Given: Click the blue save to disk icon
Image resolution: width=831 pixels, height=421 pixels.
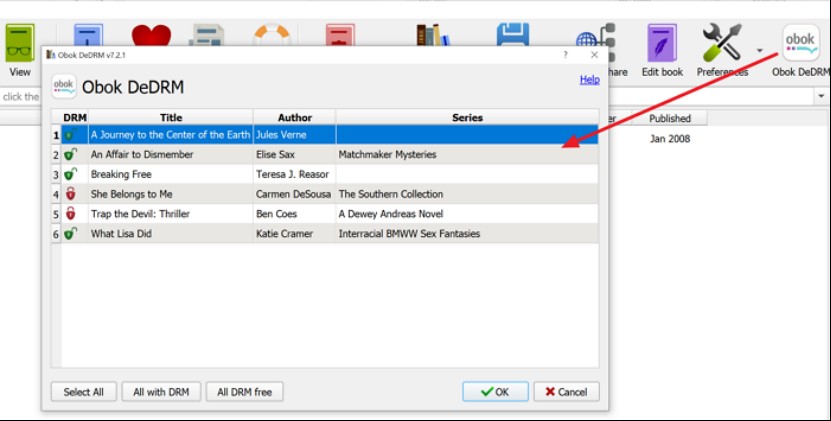Looking at the screenshot, I should pyautogui.click(x=512, y=34).
